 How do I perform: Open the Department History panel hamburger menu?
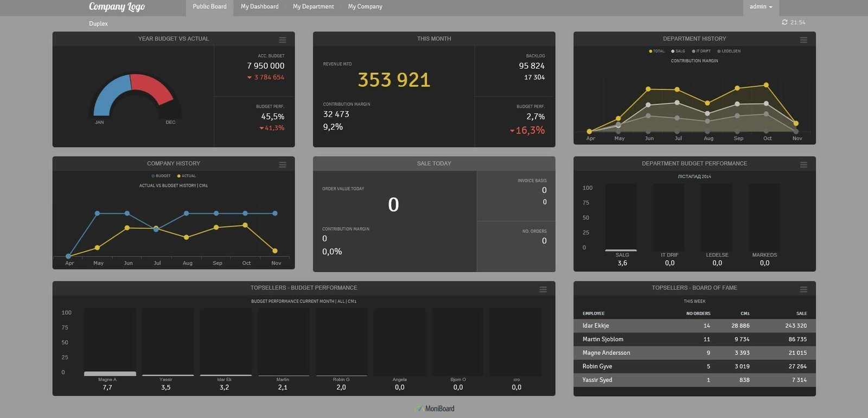tap(803, 40)
